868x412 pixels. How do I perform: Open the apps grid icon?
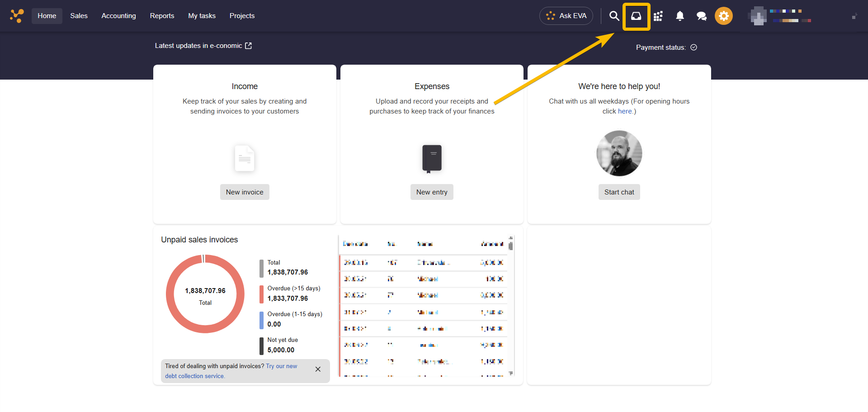[658, 16]
